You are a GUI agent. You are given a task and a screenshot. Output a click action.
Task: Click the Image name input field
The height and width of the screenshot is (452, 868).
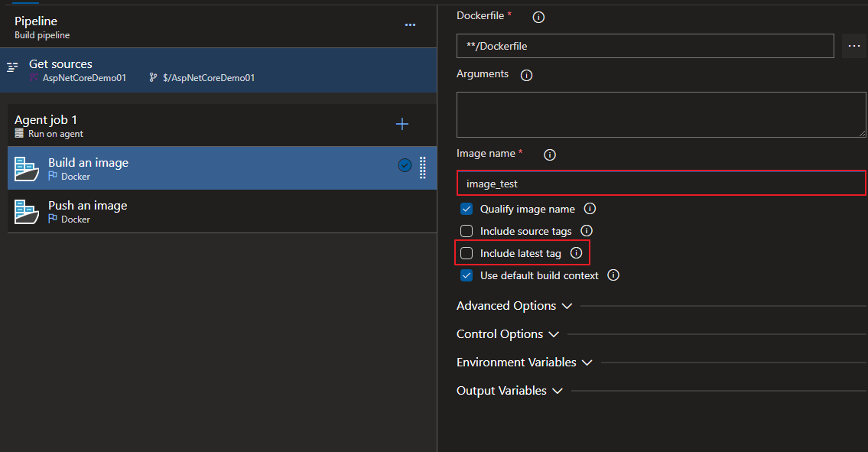(661, 184)
